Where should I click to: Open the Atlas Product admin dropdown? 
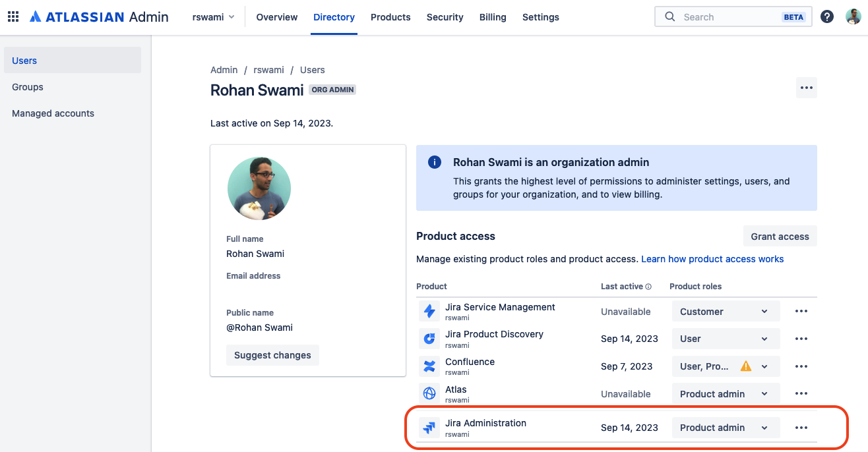[726, 394]
